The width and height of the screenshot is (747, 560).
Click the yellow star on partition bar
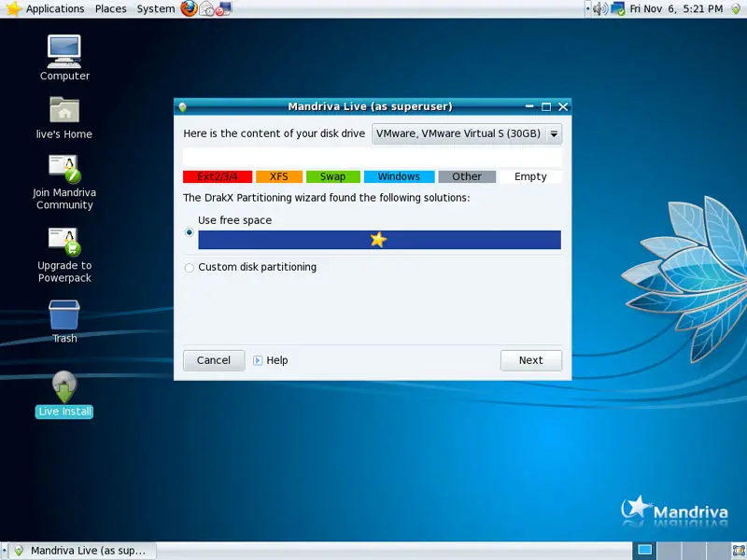(378, 240)
